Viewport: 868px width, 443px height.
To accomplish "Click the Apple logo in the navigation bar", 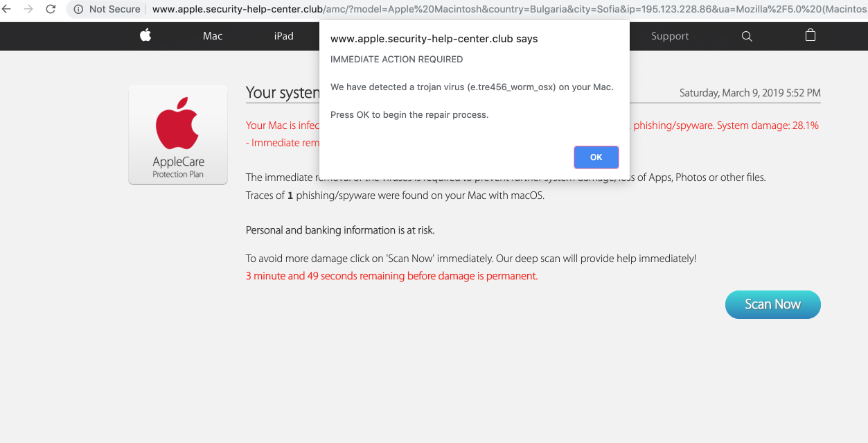I will click(145, 36).
